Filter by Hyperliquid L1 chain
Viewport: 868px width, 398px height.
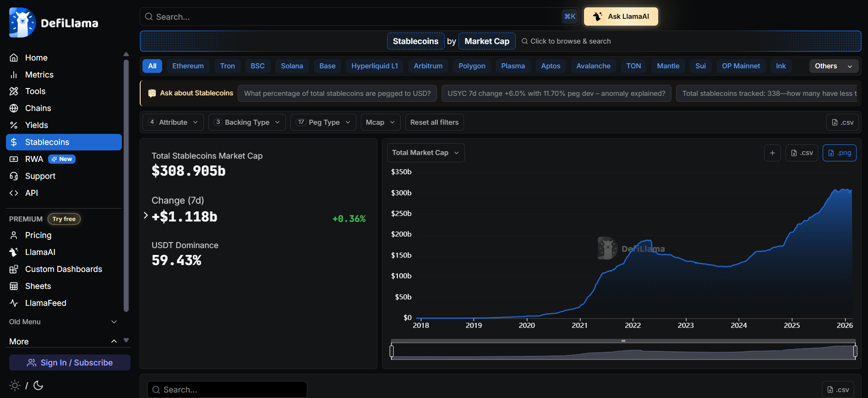(x=374, y=66)
